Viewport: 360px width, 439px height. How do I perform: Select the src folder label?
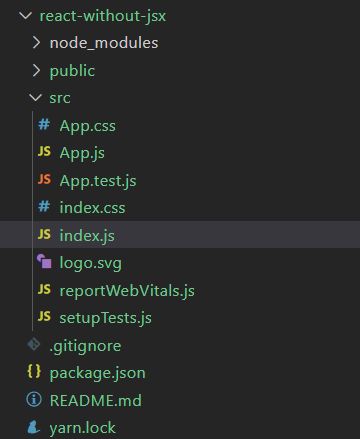[60, 98]
